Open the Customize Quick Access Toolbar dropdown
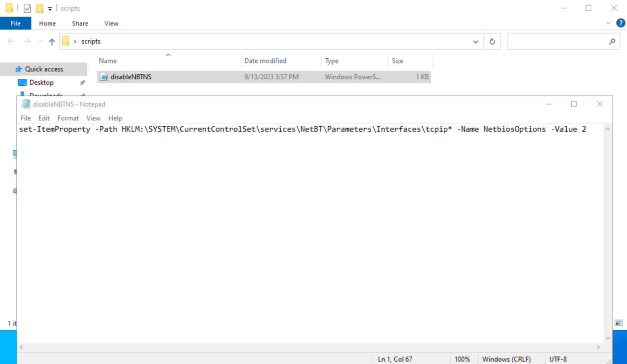This screenshot has height=364, width=627. [x=49, y=8]
